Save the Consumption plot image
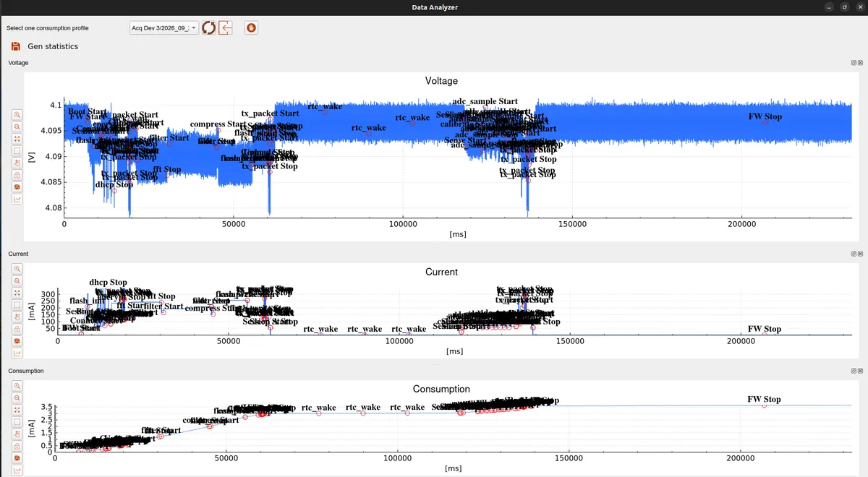The width and height of the screenshot is (868, 477). (17, 457)
